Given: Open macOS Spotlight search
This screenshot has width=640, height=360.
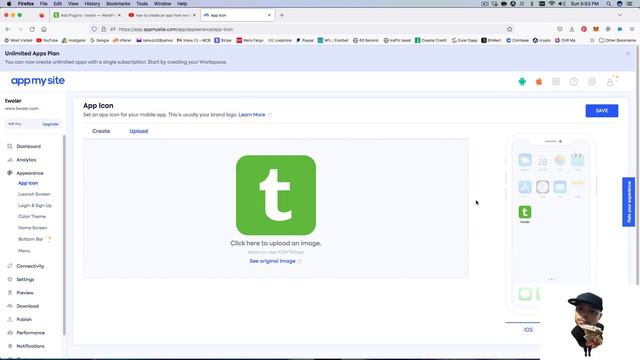Looking at the screenshot, I should 609,4.
